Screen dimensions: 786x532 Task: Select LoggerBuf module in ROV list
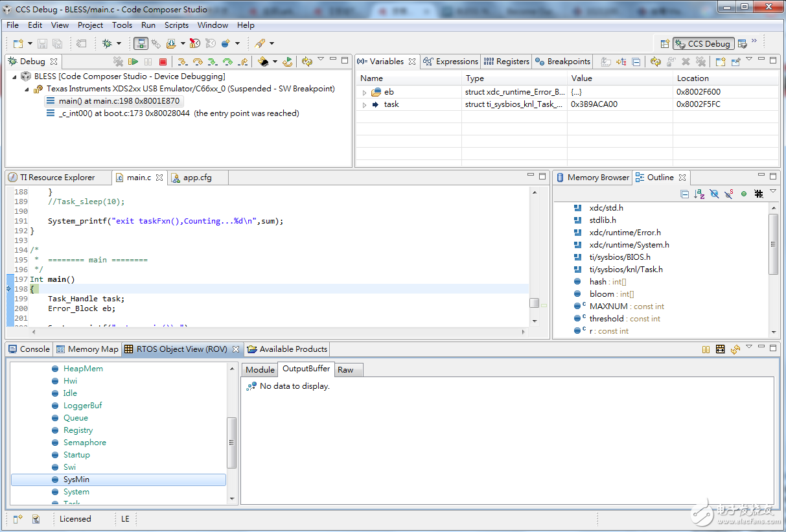pos(82,406)
